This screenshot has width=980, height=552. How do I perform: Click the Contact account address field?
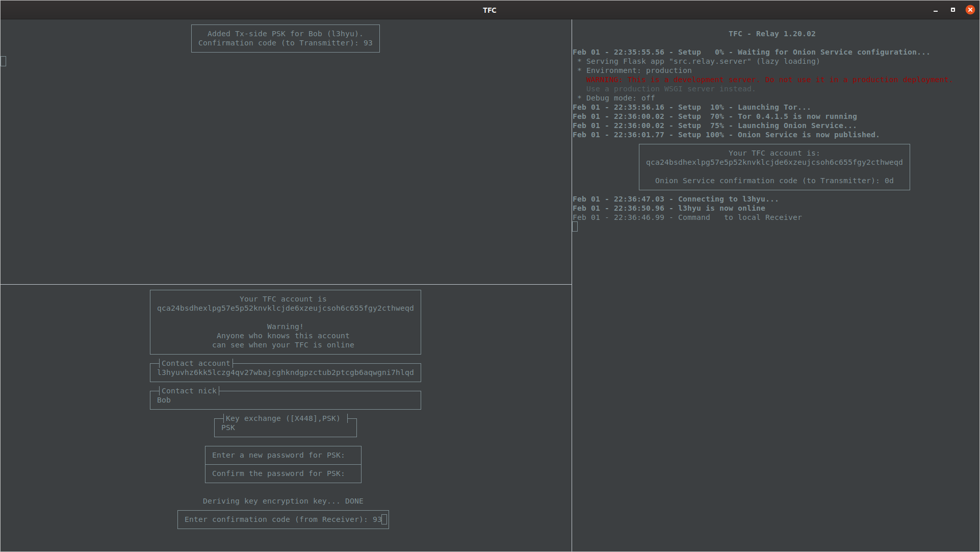[x=286, y=372]
